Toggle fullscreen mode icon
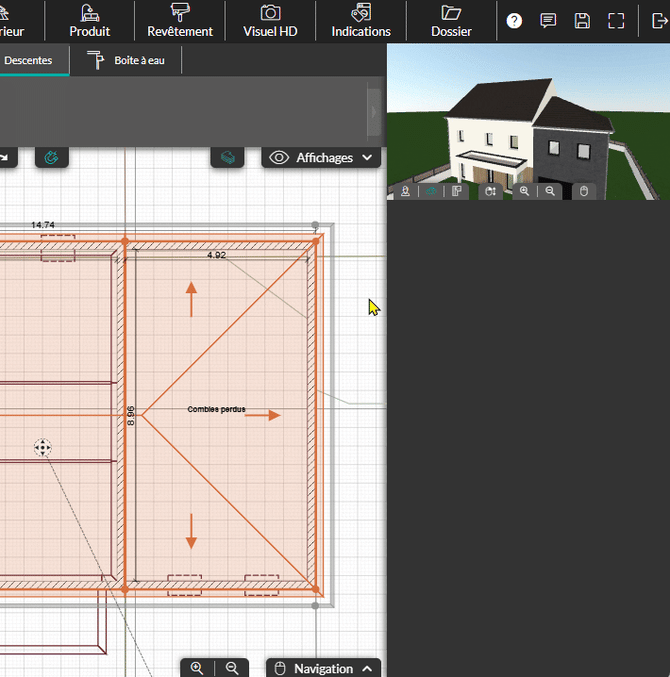This screenshot has height=677, width=670. tap(616, 20)
